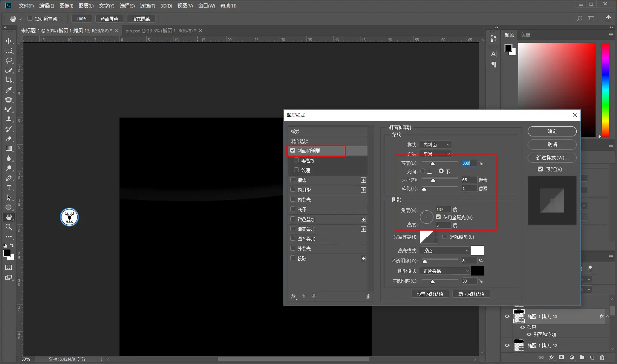The image size is (617, 364).
Task: Select the Gradient tool
Action: coord(9,148)
